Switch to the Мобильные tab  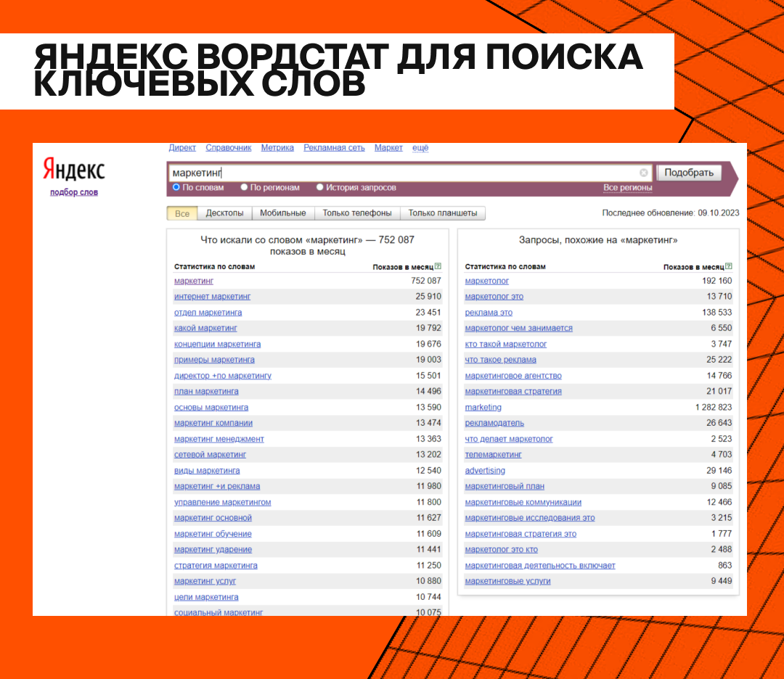coord(283,213)
